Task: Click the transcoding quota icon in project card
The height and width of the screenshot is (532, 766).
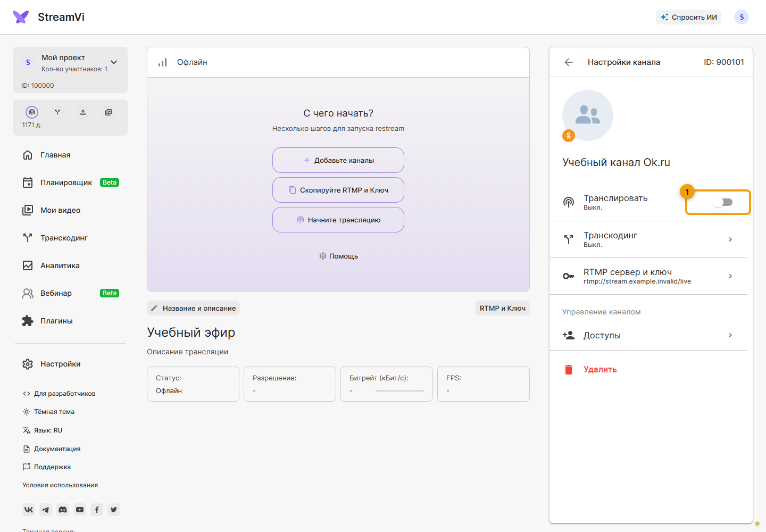Action: coord(57,112)
